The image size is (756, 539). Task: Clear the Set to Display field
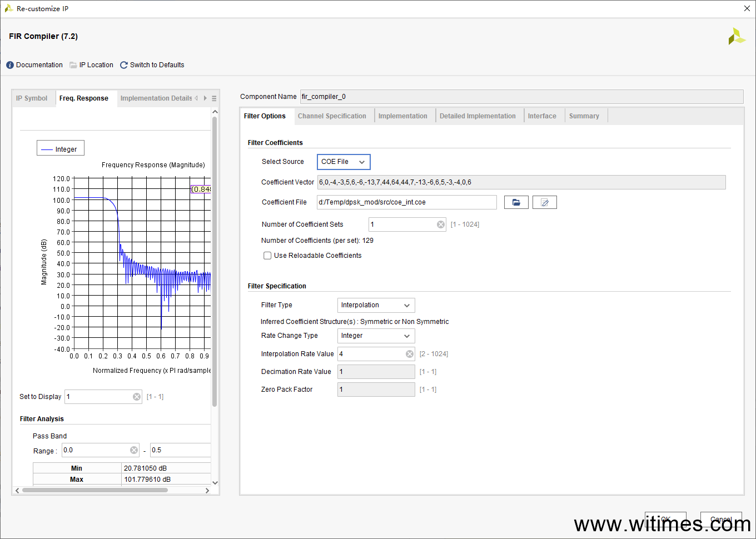coord(137,397)
